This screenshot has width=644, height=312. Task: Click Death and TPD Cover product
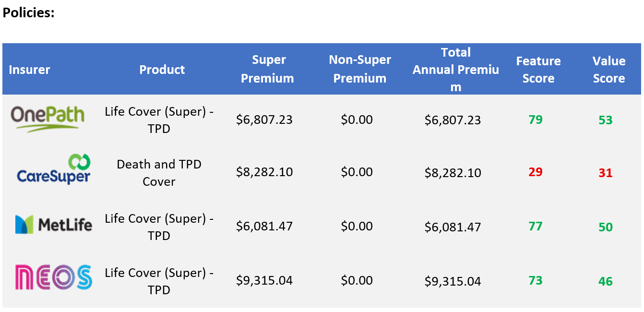pos(159,173)
